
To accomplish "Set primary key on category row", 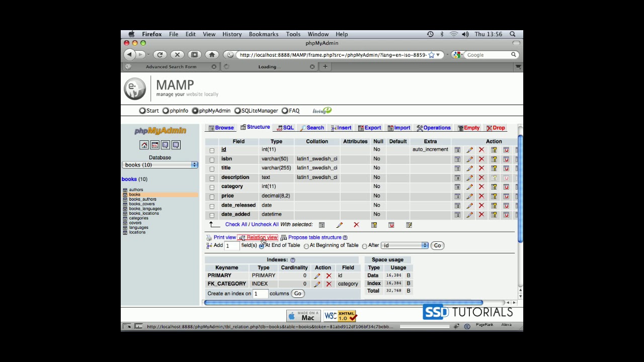I will (494, 187).
